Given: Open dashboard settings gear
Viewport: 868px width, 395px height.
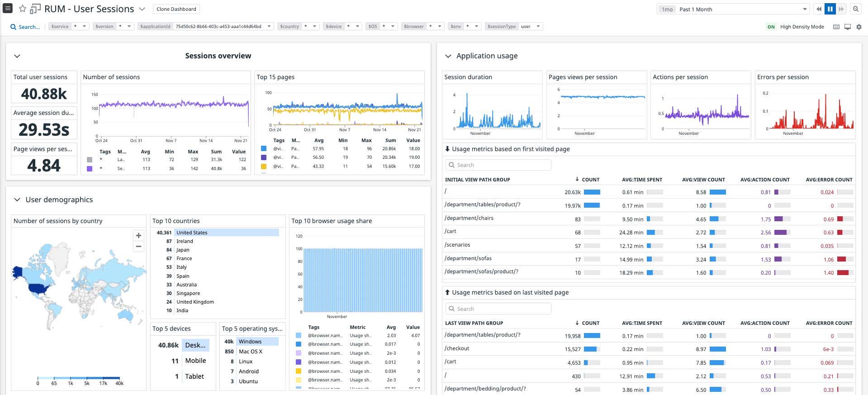Looking at the screenshot, I should pyautogui.click(x=859, y=27).
